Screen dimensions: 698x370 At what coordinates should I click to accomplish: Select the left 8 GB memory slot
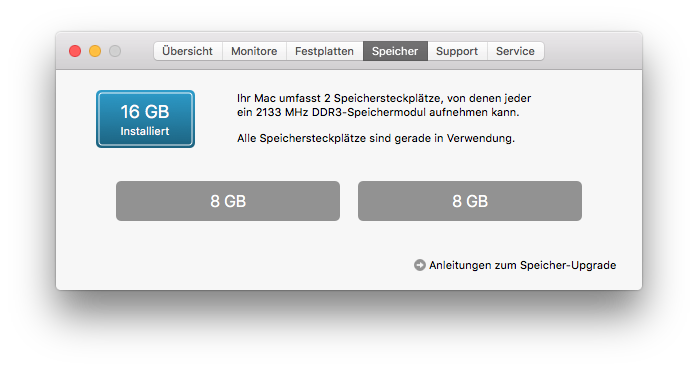pos(228,201)
